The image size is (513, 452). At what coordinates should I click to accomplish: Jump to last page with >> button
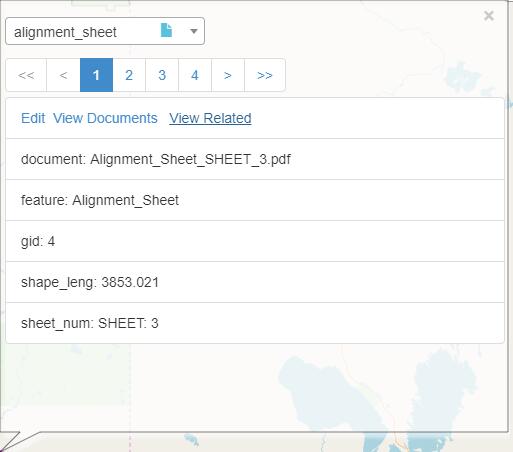(265, 75)
